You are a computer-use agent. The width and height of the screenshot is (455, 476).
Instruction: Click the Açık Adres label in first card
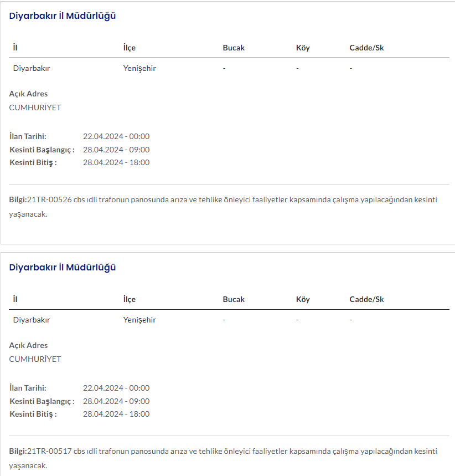(x=29, y=94)
